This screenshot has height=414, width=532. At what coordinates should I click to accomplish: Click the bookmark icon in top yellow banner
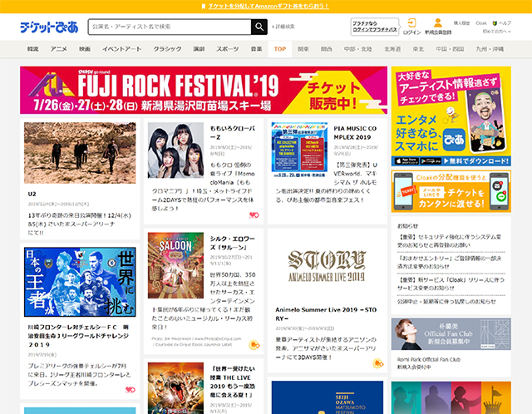tap(204, 7)
